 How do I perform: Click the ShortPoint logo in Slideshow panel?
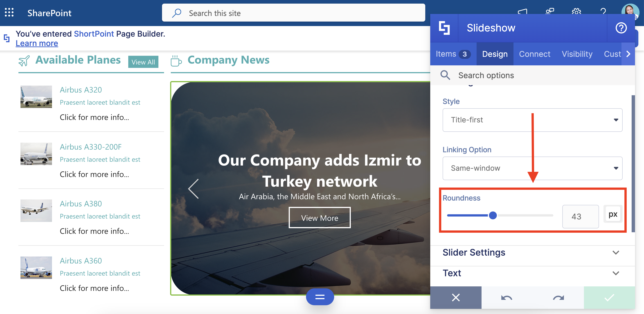click(x=444, y=28)
